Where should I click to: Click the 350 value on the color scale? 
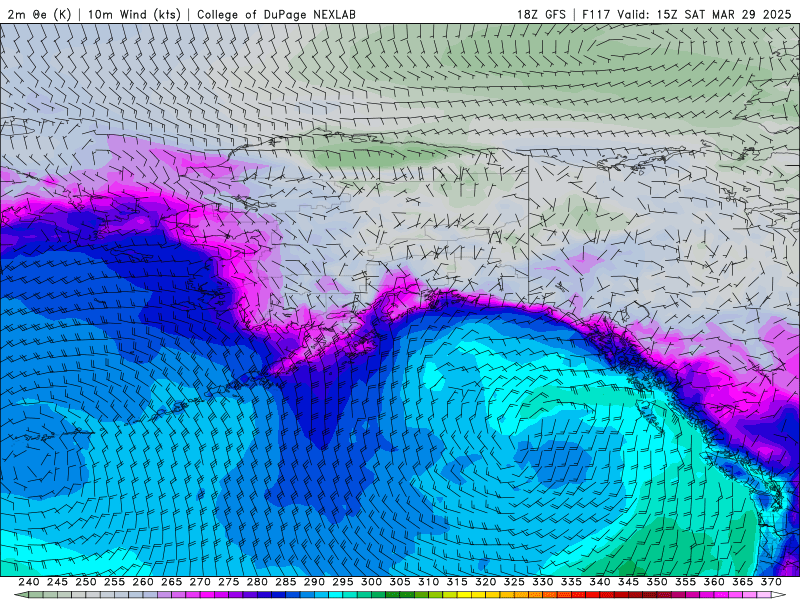pos(657,582)
